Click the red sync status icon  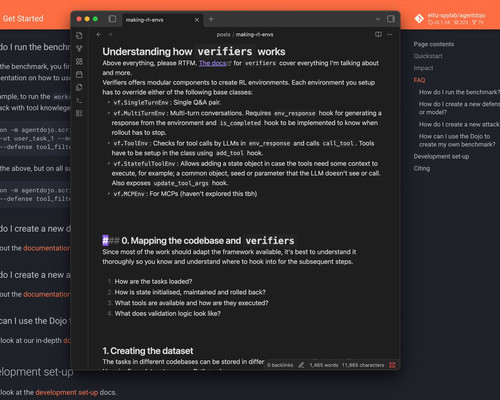[392, 365]
